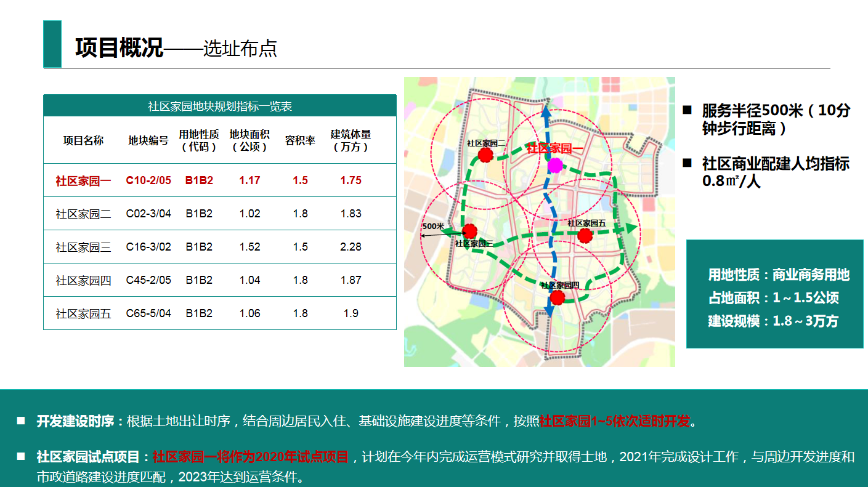The image size is (868, 487).
Task: Click the 1.9 building volume cell
Action: pos(351,313)
